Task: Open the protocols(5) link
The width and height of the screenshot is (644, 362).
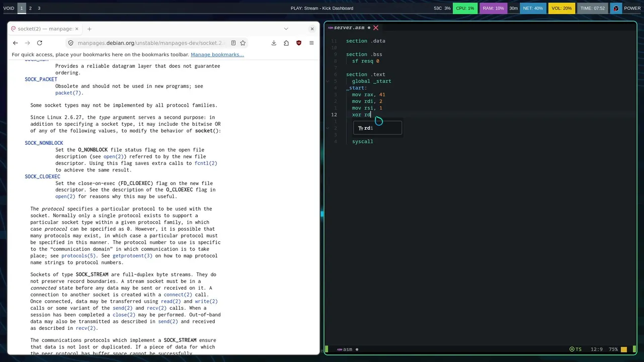Action: pyautogui.click(x=78, y=255)
